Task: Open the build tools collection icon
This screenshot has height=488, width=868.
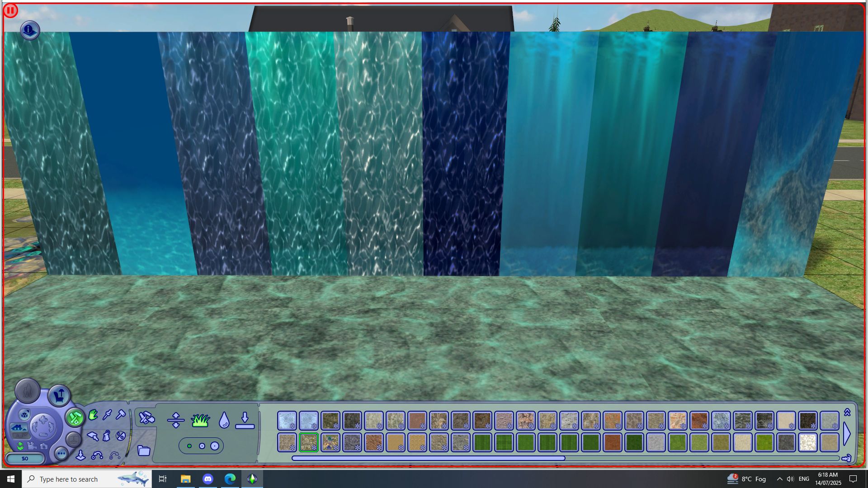Action: click(146, 418)
